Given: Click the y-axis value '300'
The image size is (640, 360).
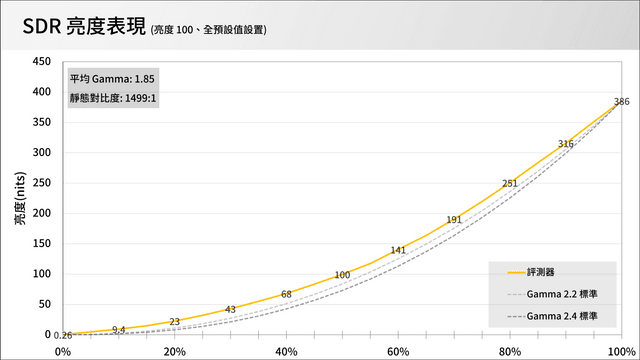Looking at the screenshot, I should (42, 153).
